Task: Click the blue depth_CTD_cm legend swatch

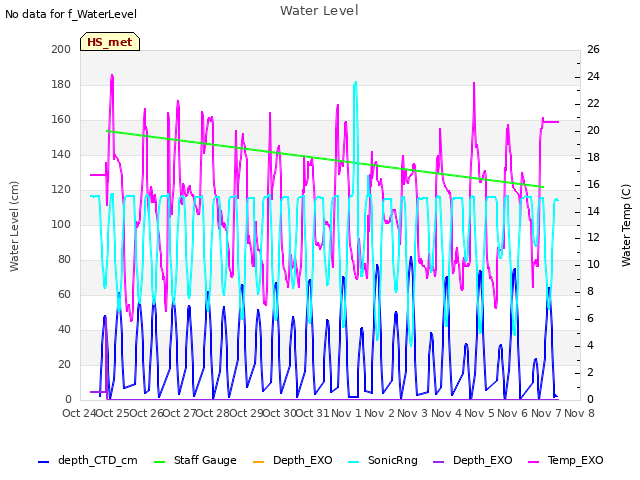Action: point(43,462)
